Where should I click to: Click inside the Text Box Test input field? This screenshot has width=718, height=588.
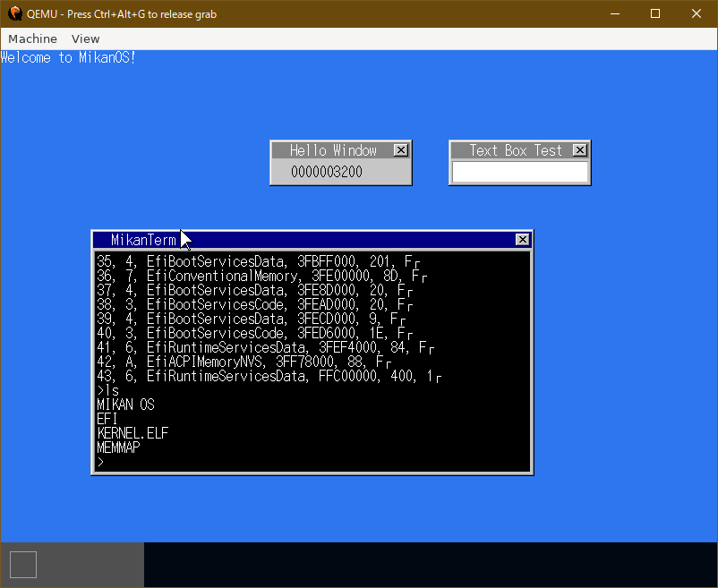520,172
